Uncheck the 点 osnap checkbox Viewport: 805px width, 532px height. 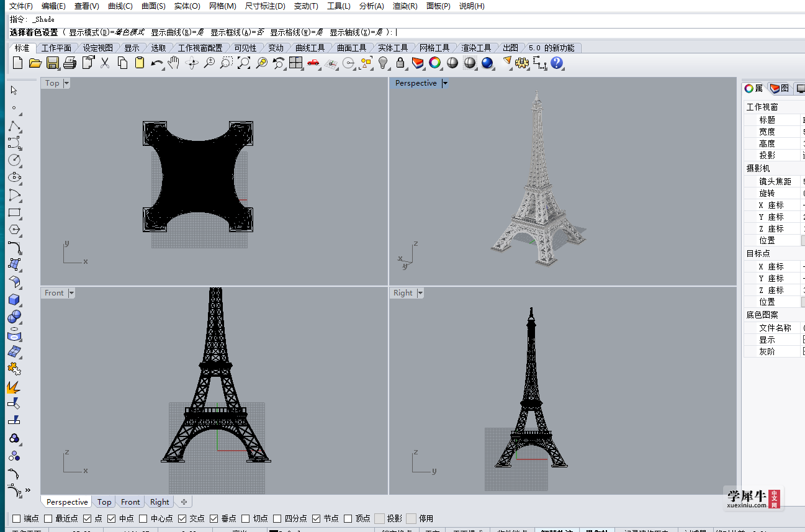[x=88, y=518]
